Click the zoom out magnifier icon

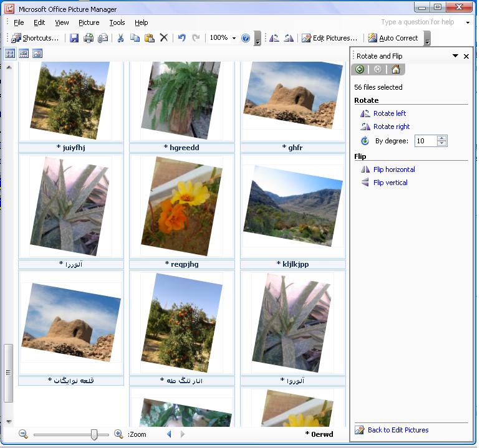[x=23, y=434]
